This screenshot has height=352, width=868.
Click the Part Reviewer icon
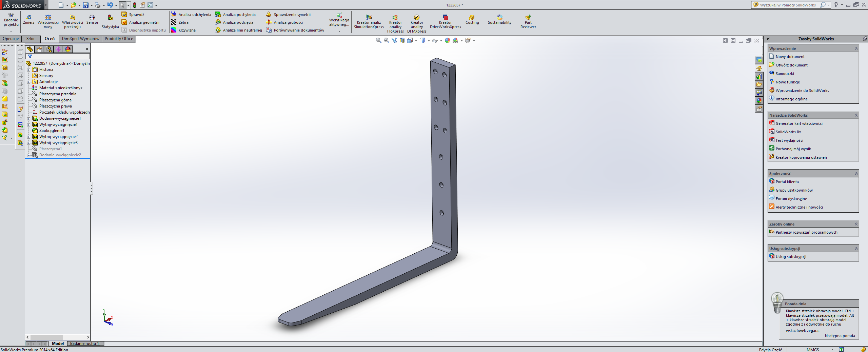point(528,21)
